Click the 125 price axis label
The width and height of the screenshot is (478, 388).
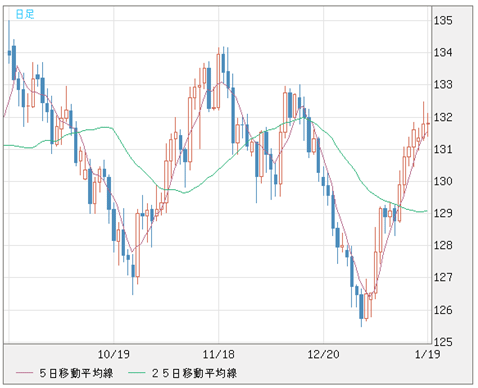(443, 342)
